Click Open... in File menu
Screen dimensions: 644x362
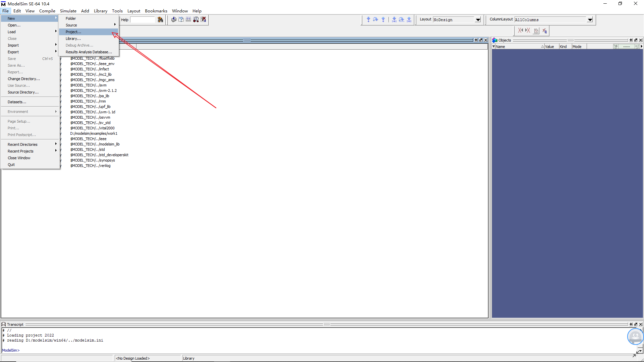pyautogui.click(x=30, y=25)
